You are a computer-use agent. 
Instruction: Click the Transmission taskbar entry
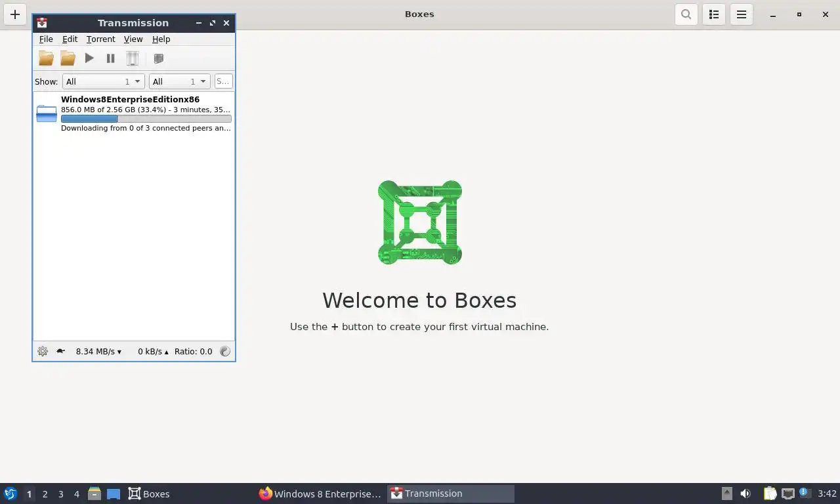pyautogui.click(x=451, y=493)
